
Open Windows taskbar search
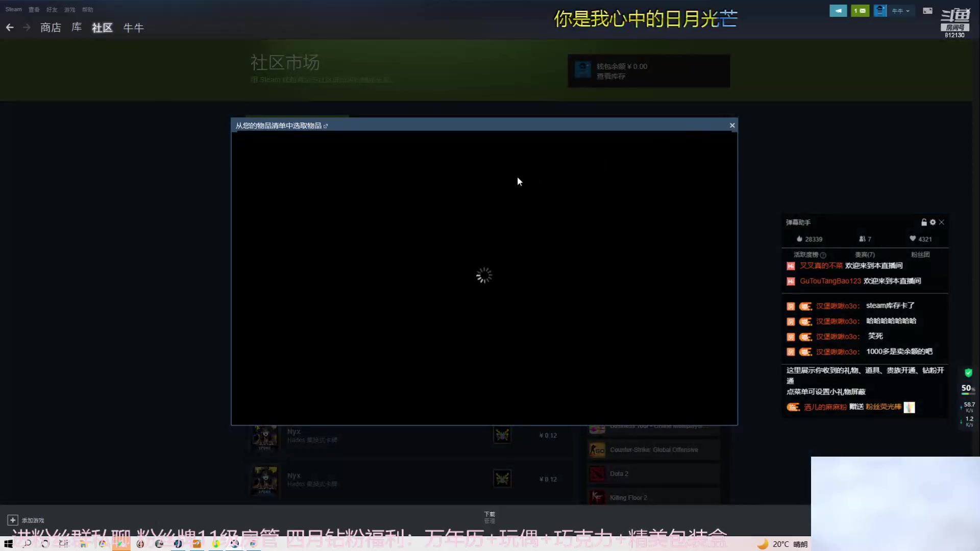[27, 544]
